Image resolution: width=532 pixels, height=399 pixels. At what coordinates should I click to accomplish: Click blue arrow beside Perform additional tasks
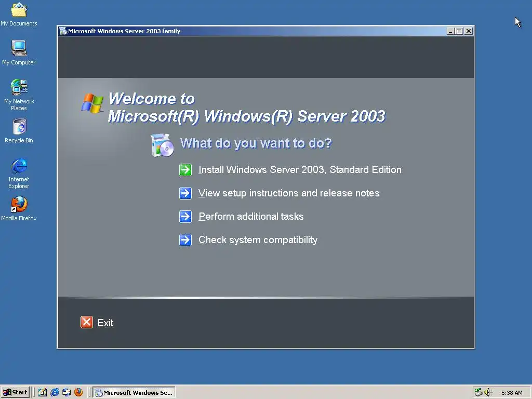[x=185, y=217]
